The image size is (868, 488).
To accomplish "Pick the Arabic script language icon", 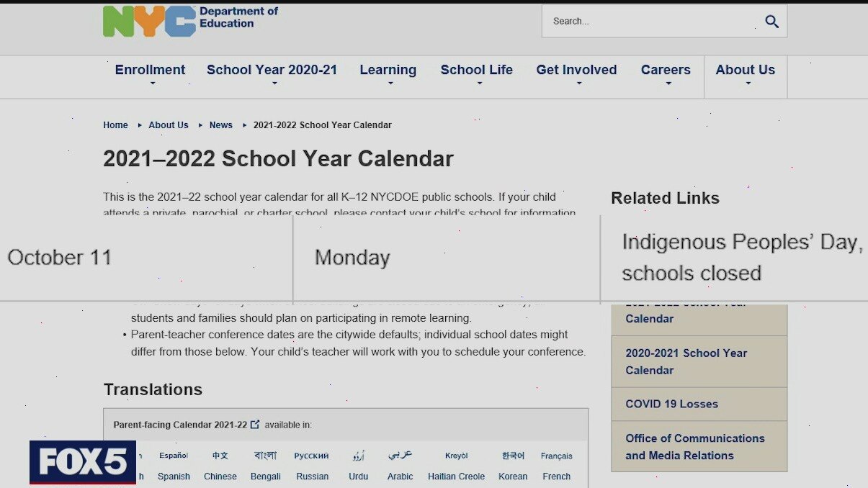I will click(x=400, y=456).
